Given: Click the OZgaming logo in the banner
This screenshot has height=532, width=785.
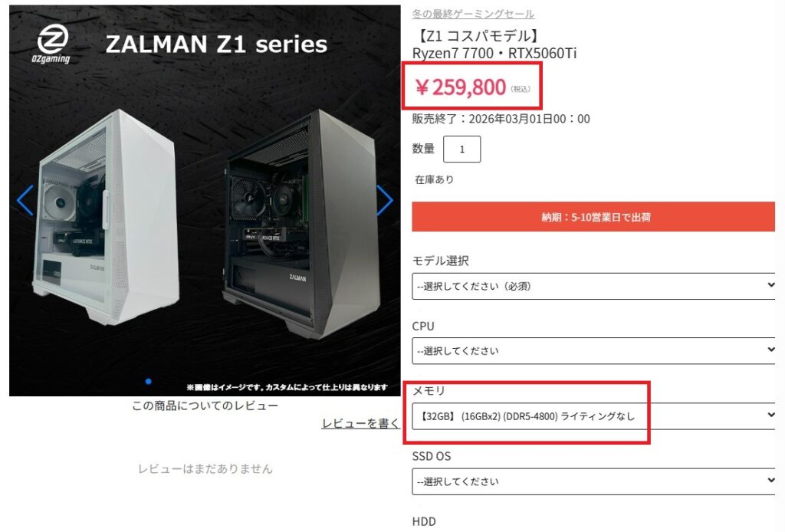Looking at the screenshot, I should (52, 44).
